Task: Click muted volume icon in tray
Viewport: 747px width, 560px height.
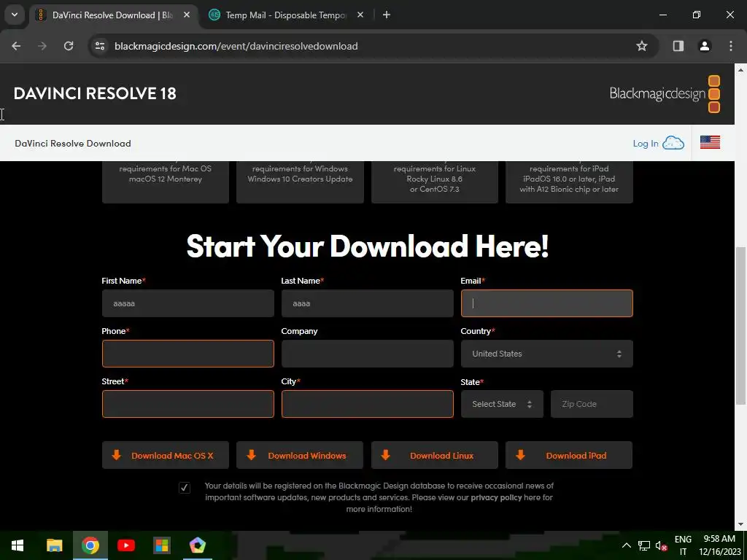Action: coord(661,545)
